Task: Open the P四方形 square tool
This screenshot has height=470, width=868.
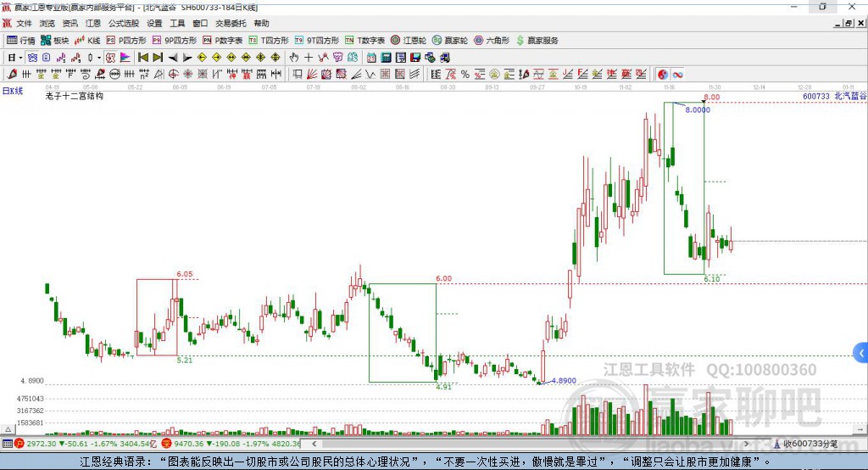Action: pos(126,41)
